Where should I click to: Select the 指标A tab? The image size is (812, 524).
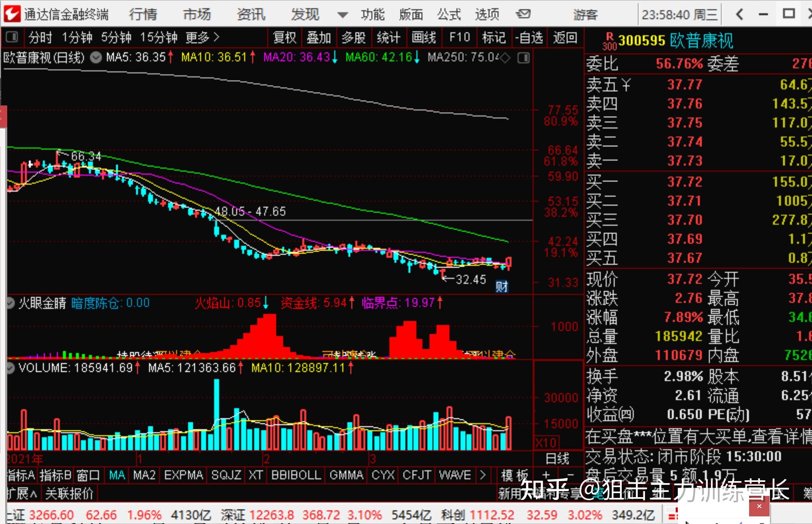21,475
